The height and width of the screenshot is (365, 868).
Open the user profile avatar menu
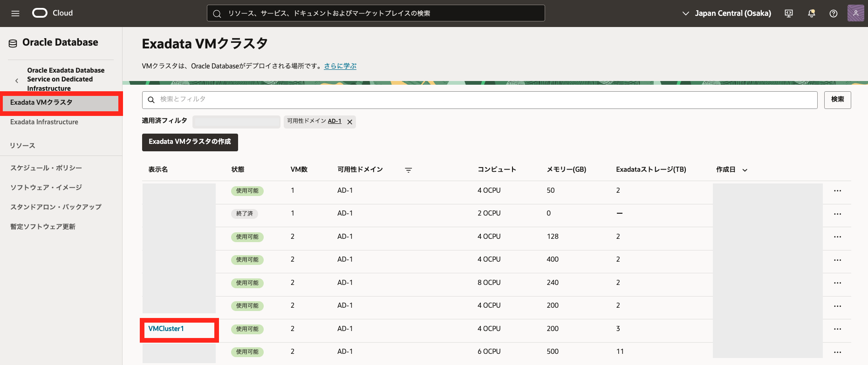pyautogui.click(x=855, y=13)
